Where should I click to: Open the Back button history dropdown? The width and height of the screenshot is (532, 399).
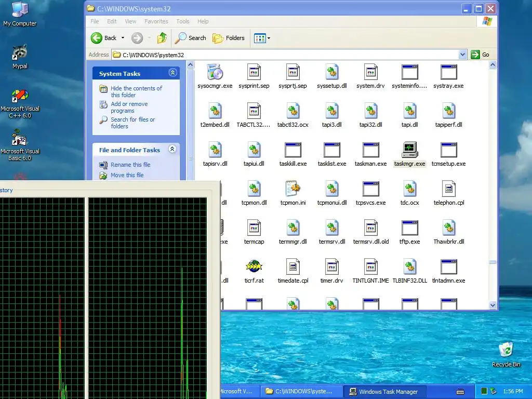(123, 38)
